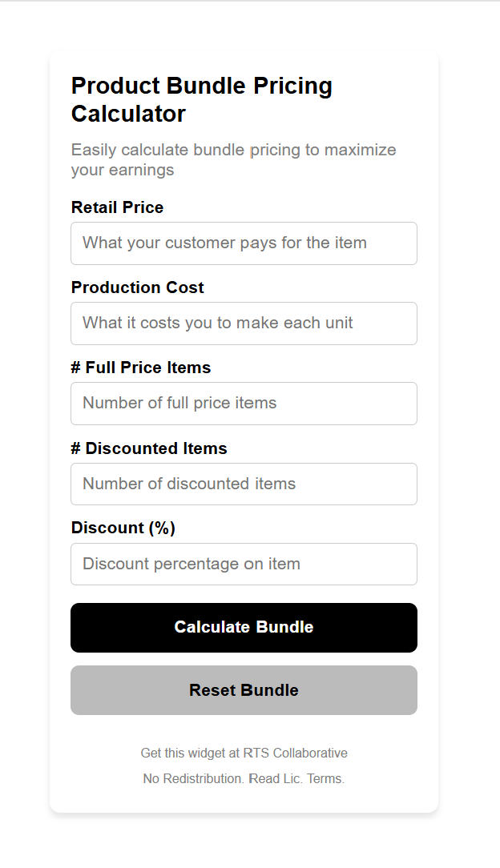500x868 pixels.
Task: Click the Reset Bundle button
Action: tap(244, 690)
